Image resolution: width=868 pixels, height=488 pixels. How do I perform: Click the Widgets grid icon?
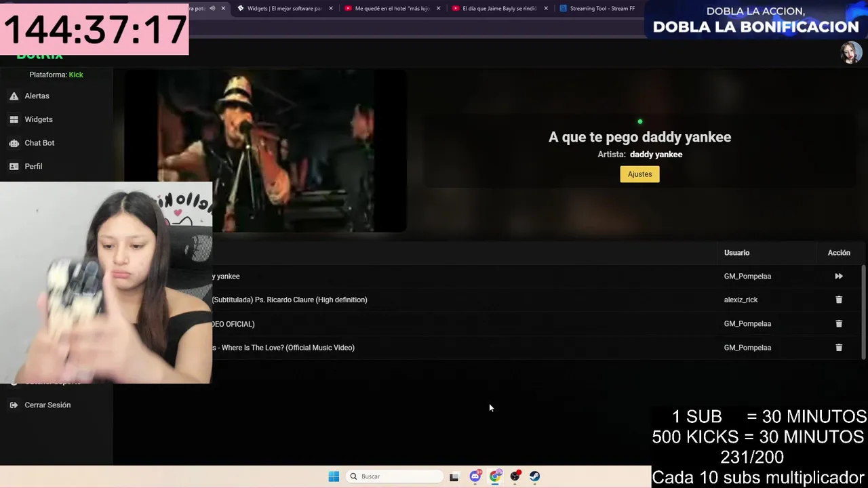[x=14, y=119]
